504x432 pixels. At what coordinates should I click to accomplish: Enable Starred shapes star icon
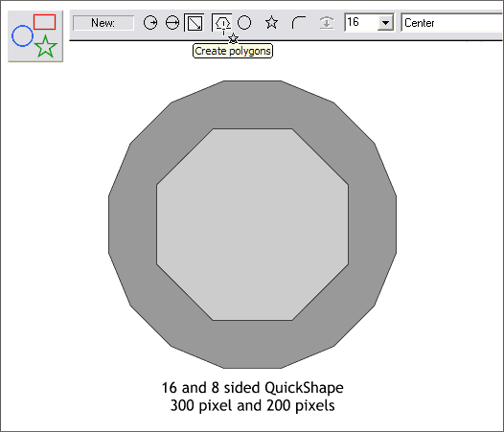[271, 22]
